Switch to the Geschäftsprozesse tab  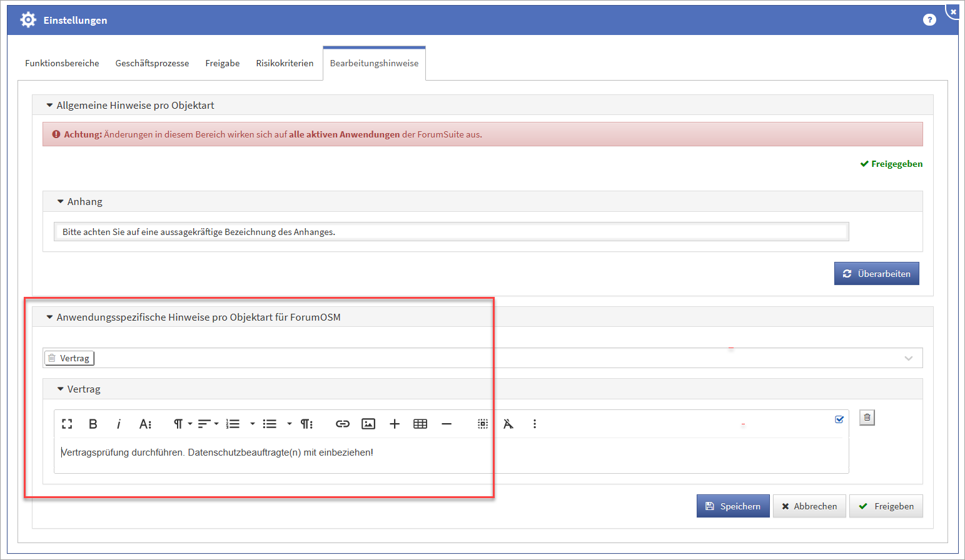point(152,63)
